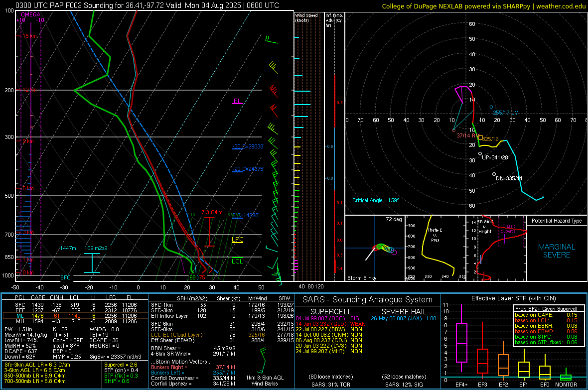Click the Corfidi Downshear row
The width and height of the screenshot is (588, 390).
click(193, 378)
